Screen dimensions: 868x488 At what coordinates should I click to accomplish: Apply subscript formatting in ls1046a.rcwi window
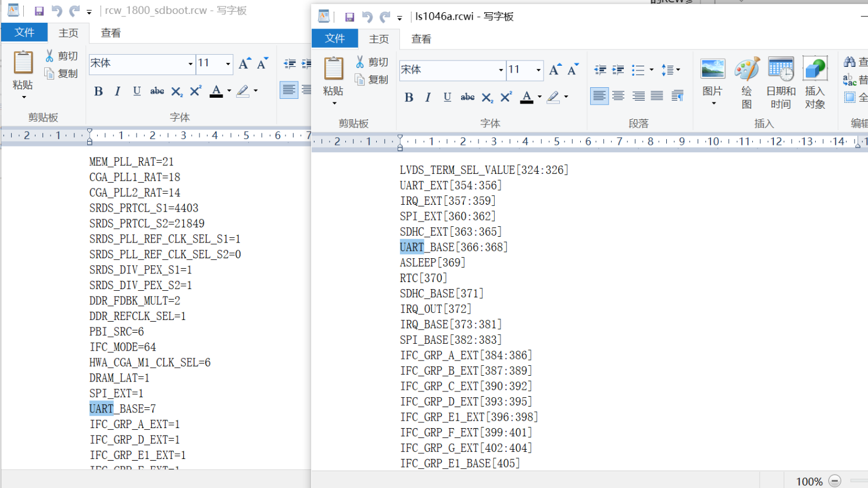click(487, 97)
